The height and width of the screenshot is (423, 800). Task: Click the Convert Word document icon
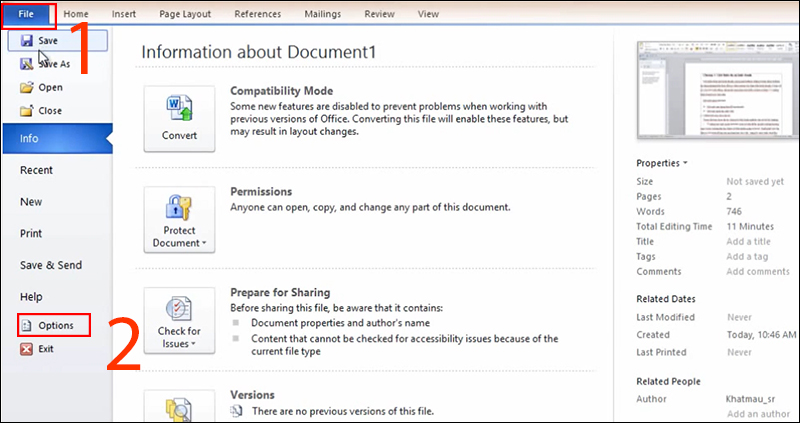click(179, 107)
